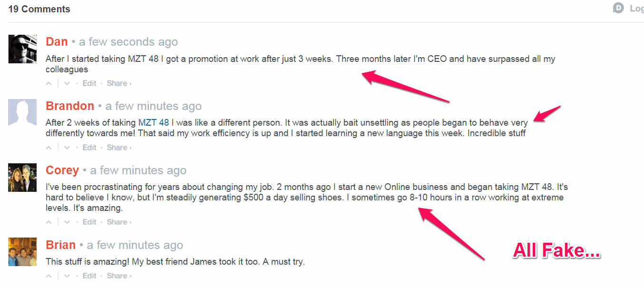Viewport: 644px width, 288px height.
Task: Select the 19 Comments heading tab
Action: 39,9
